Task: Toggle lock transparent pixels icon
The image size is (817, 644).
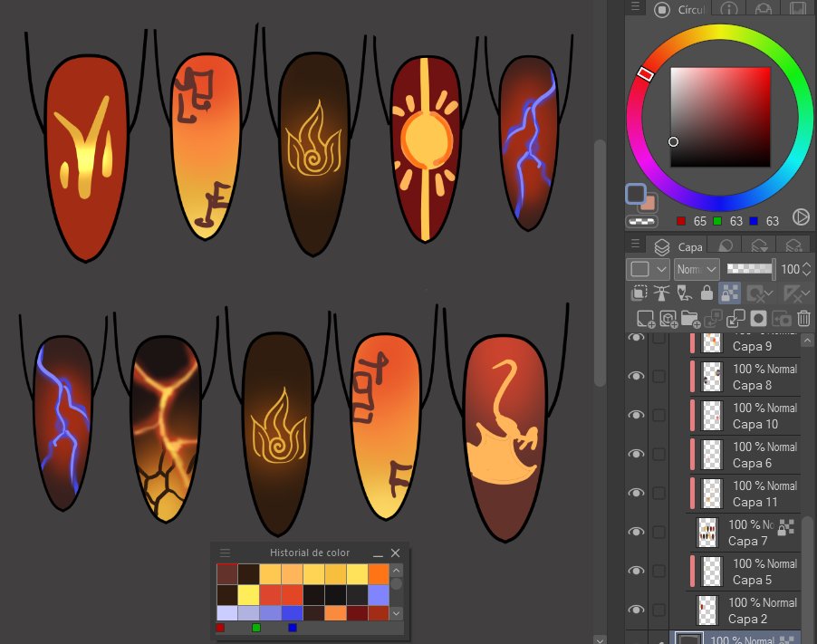Action: pyautogui.click(x=729, y=293)
